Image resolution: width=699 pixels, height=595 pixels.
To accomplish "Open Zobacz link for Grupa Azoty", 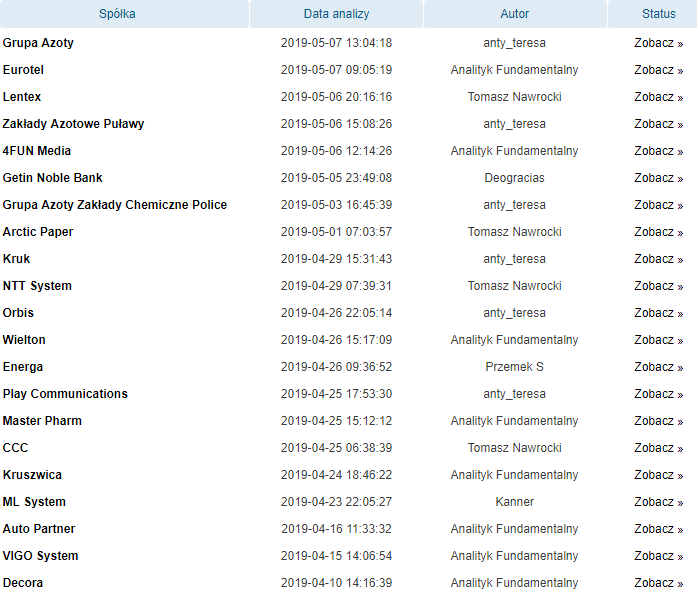I will (x=658, y=43).
